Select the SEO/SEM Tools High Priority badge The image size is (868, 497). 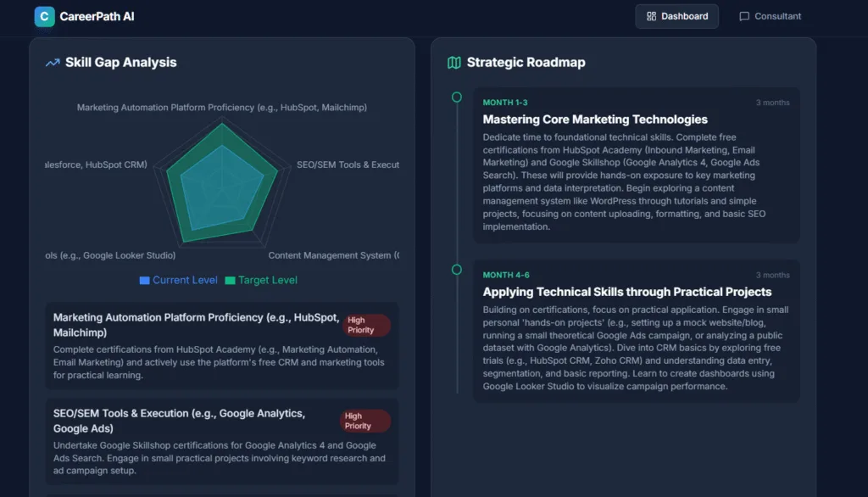[x=364, y=422]
